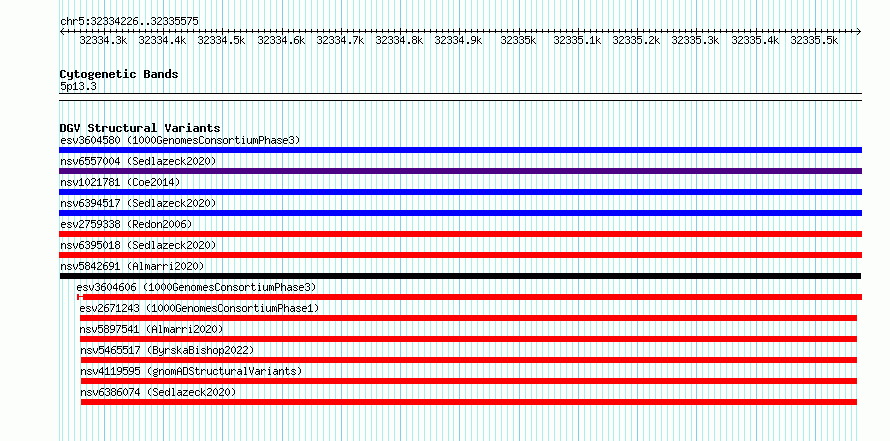The height and width of the screenshot is (441, 890).
Task: Select the red bar under nsv6386074
Action: click(x=468, y=402)
